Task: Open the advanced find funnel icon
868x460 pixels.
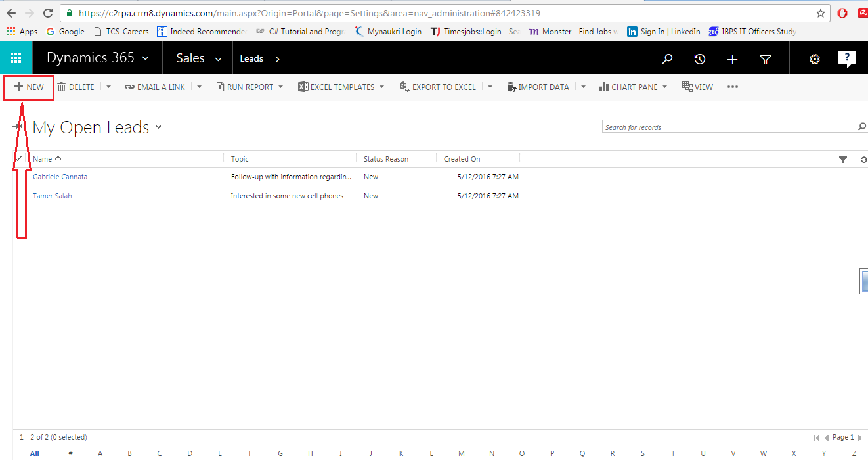Action: click(x=766, y=59)
